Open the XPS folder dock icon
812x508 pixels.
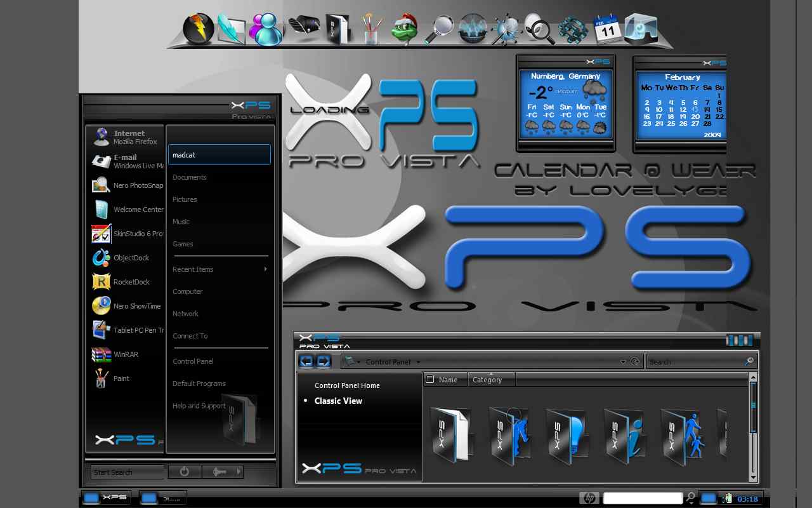pyautogui.click(x=338, y=29)
